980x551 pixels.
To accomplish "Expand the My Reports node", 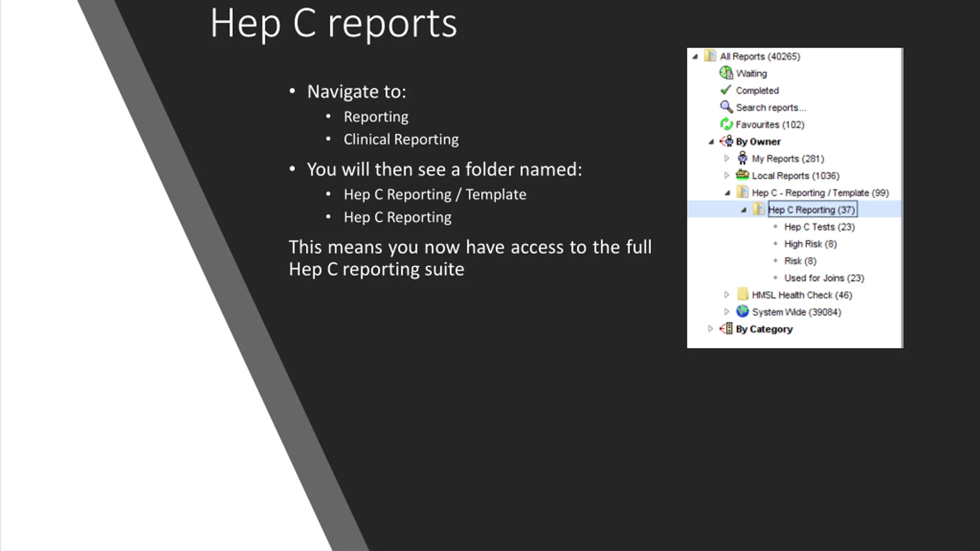I will pos(727,158).
